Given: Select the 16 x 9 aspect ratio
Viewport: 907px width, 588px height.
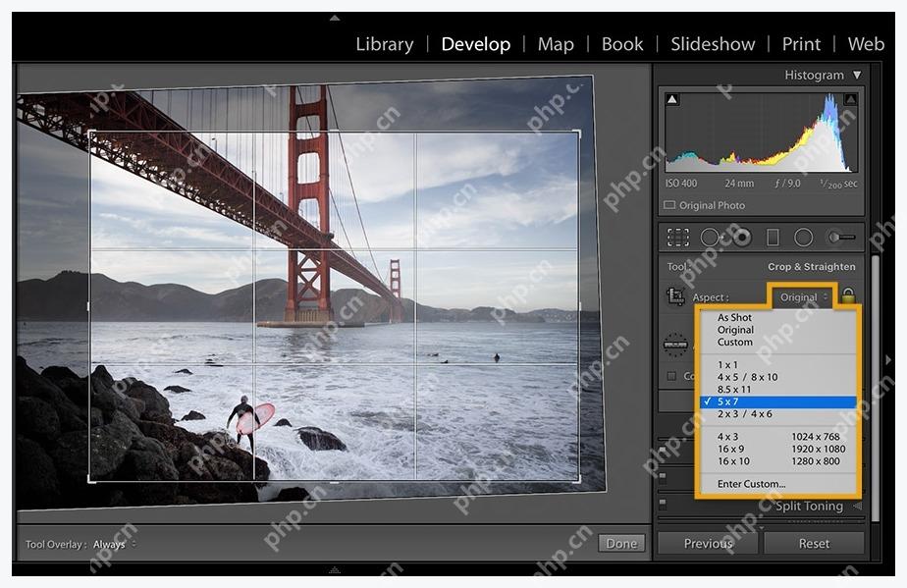Looking at the screenshot, I should pyautogui.click(x=730, y=449).
